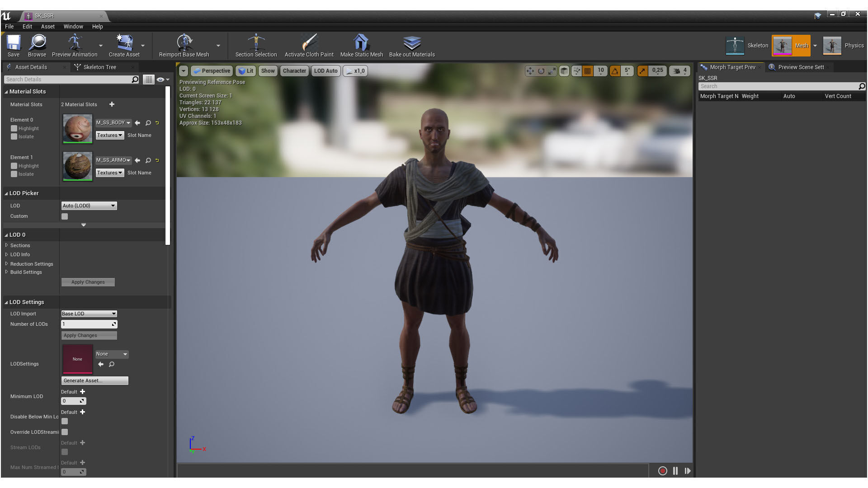Click the Reimport Base Mesh icon

[184, 43]
